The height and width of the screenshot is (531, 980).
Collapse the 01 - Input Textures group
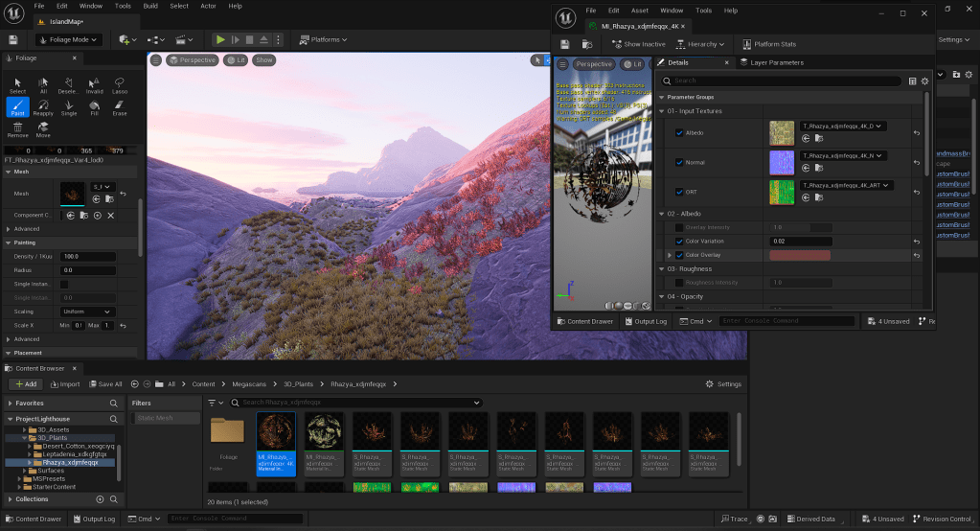click(661, 111)
